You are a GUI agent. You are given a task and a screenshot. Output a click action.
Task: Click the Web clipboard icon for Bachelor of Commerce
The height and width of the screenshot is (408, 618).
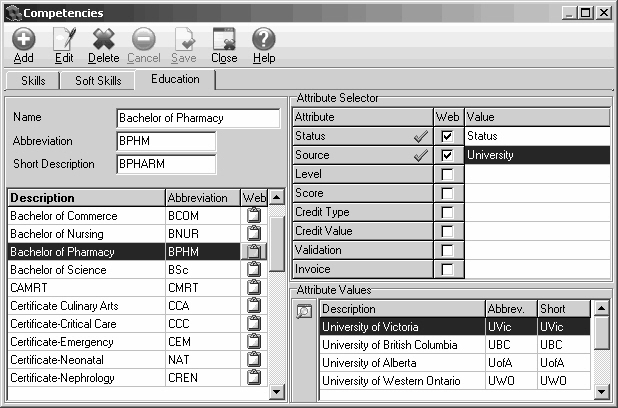(x=253, y=216)
